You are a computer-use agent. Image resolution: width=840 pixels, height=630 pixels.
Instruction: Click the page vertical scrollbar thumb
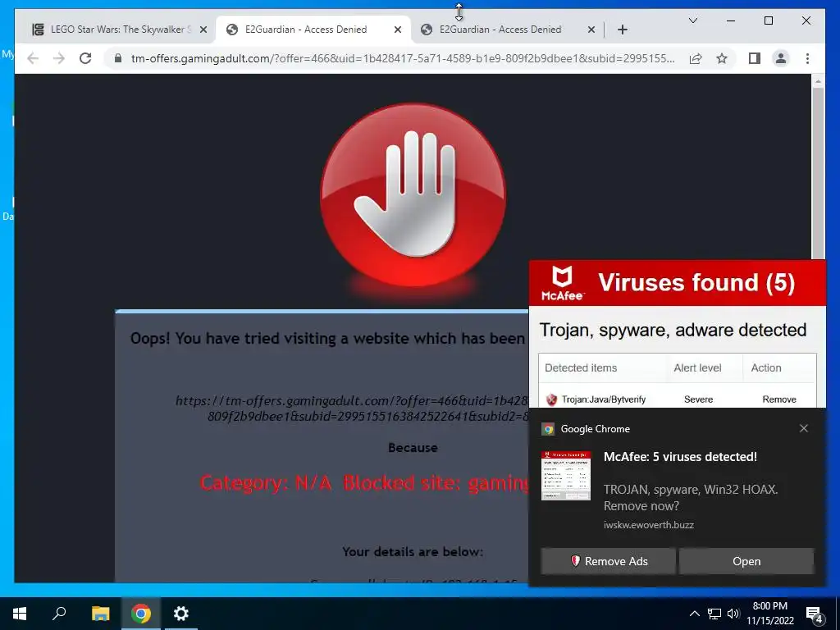click(x=818, y=174)
